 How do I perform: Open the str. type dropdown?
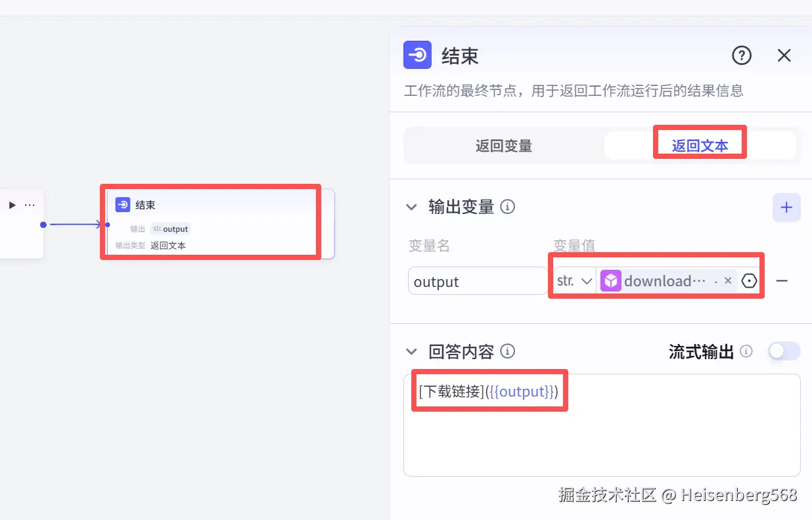575,281
